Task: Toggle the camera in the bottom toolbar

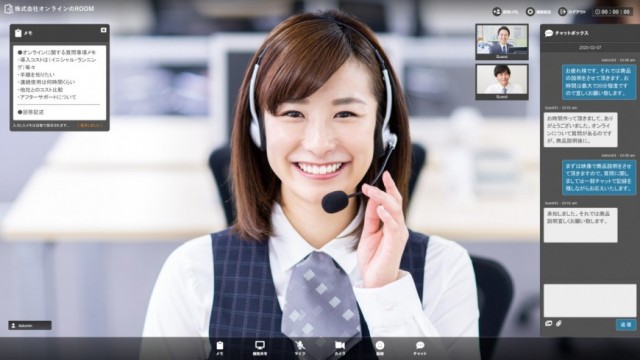Action: 340,348
